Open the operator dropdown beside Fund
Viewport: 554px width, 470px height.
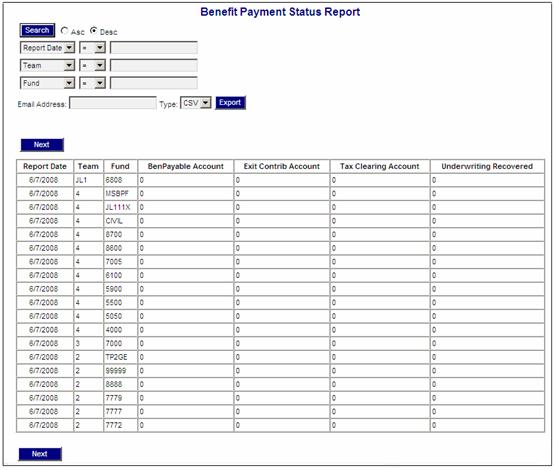pos(93,83)
